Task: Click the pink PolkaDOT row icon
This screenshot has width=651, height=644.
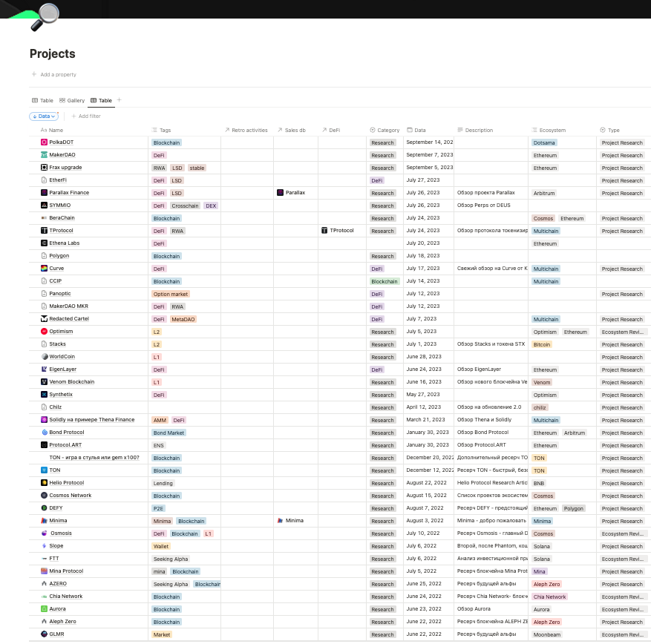Action: pos(44,142)
